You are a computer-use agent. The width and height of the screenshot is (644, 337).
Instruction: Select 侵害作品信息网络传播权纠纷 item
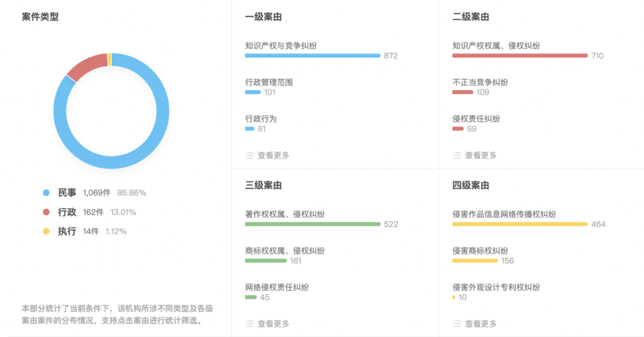tap(504, 214)
